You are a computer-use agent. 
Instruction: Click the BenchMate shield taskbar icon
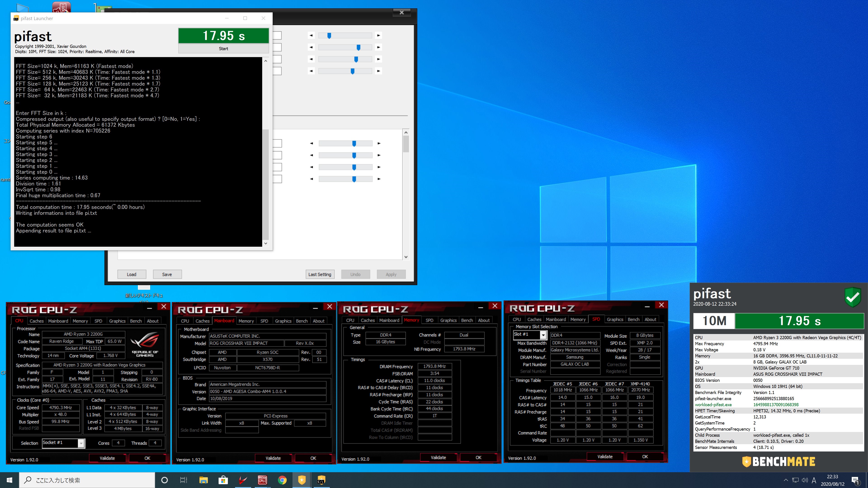[x=302, y=480]
